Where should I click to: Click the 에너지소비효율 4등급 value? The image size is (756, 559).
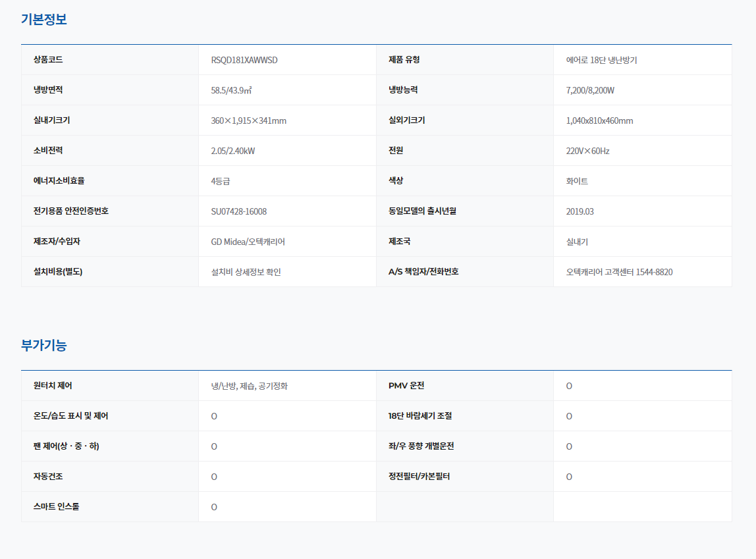click(220, 181)
